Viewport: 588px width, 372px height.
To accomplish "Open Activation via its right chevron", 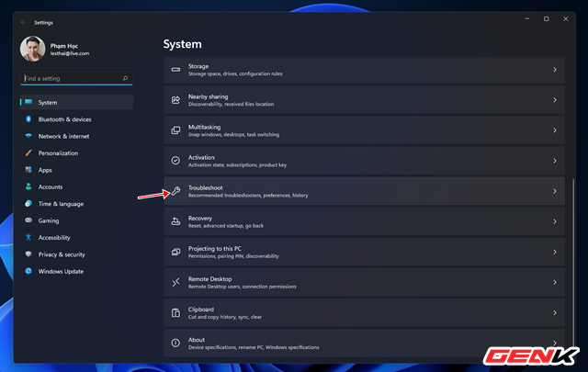I will tap(555, 161).
